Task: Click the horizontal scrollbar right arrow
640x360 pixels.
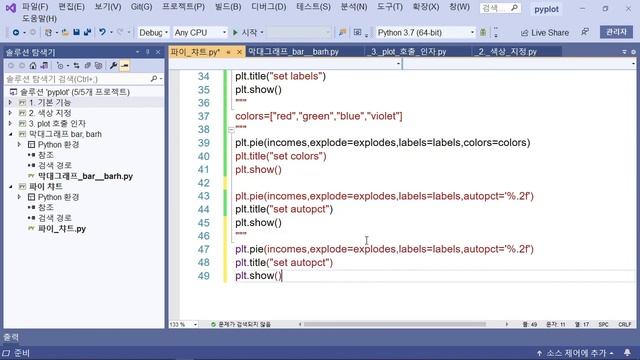Action: click(507, 324)
